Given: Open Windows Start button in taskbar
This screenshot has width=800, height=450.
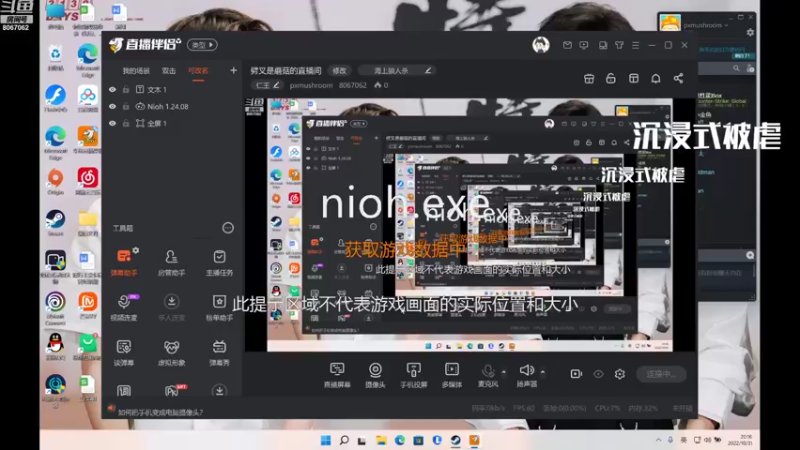Looking at the screenshot, I should tap(326, 440).
